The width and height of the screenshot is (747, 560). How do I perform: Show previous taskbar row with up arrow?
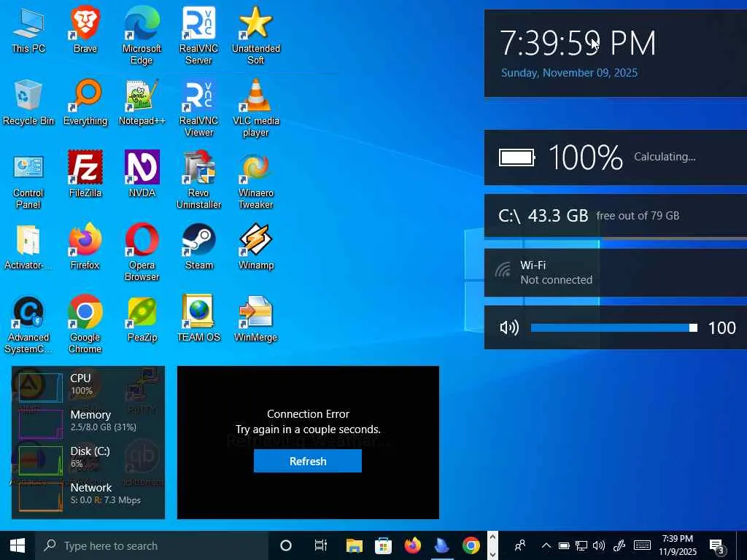(492, 538)
